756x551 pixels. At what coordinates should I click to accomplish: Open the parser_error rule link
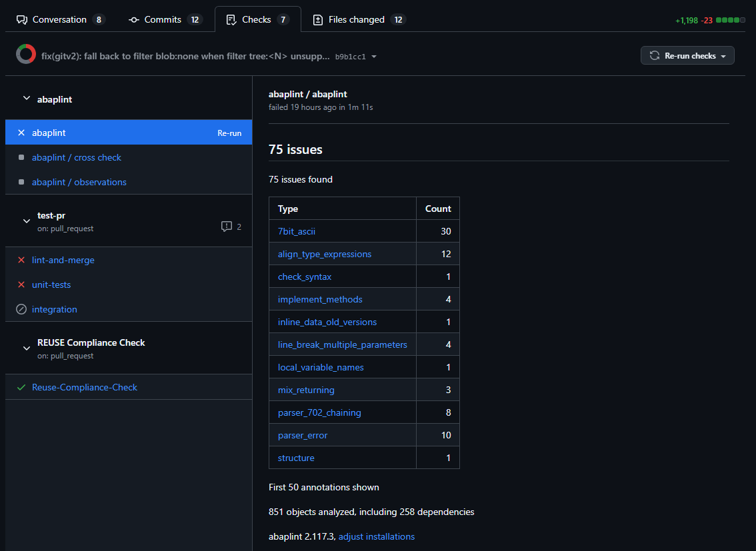tap(302, 435)
